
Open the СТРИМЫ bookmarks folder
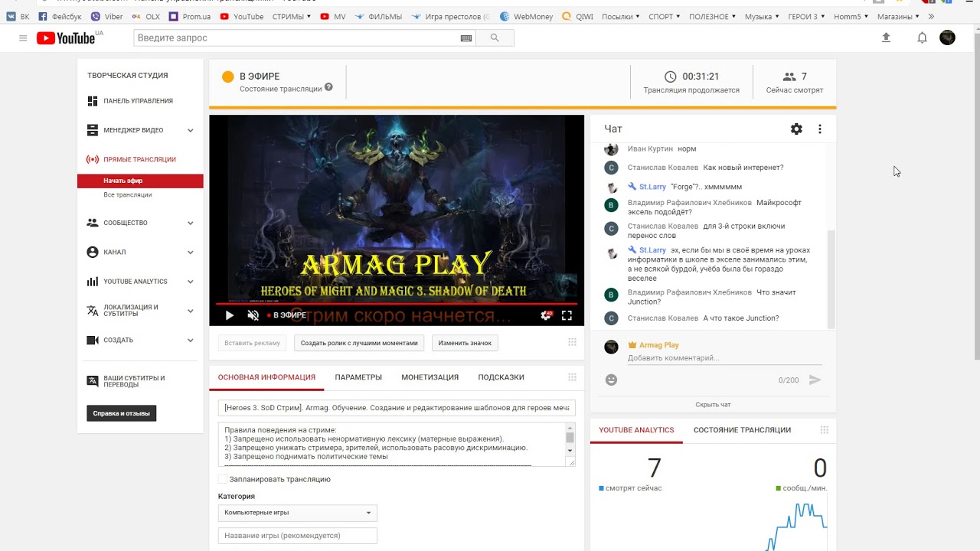coord(292,16)
